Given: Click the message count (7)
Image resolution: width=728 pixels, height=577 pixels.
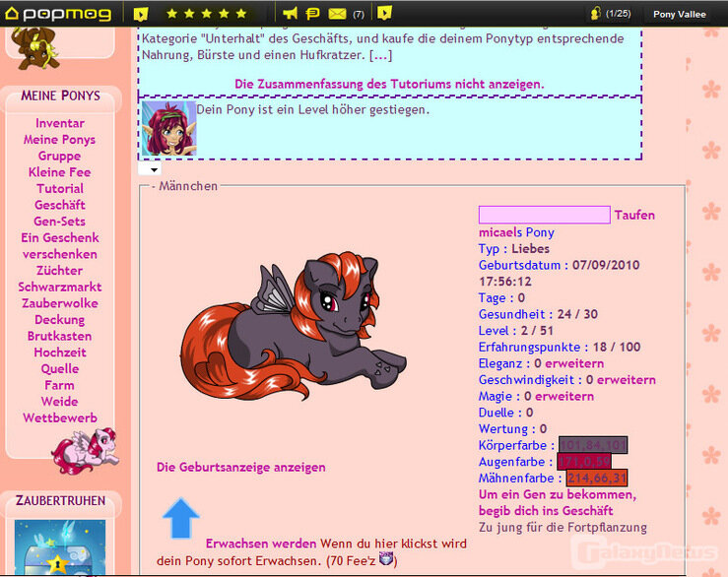Looking at the screenshot, I should pos(358,15).
